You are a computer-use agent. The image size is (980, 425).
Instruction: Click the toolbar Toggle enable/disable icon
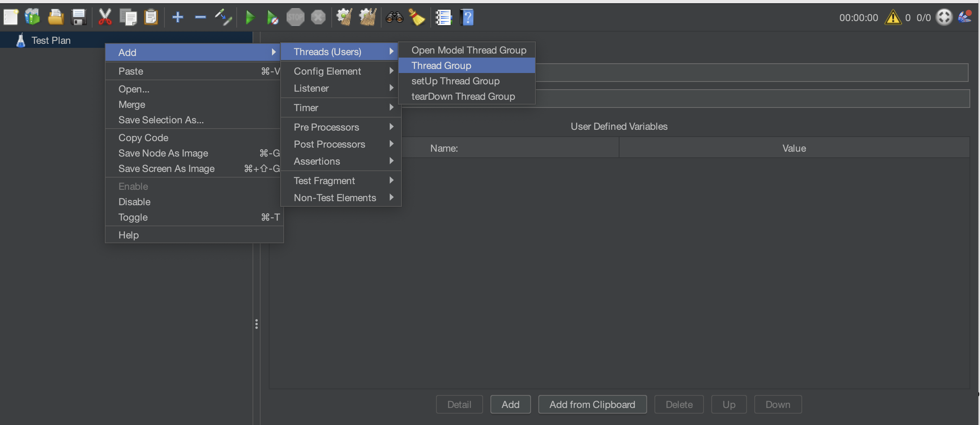[x=223, y=17]
